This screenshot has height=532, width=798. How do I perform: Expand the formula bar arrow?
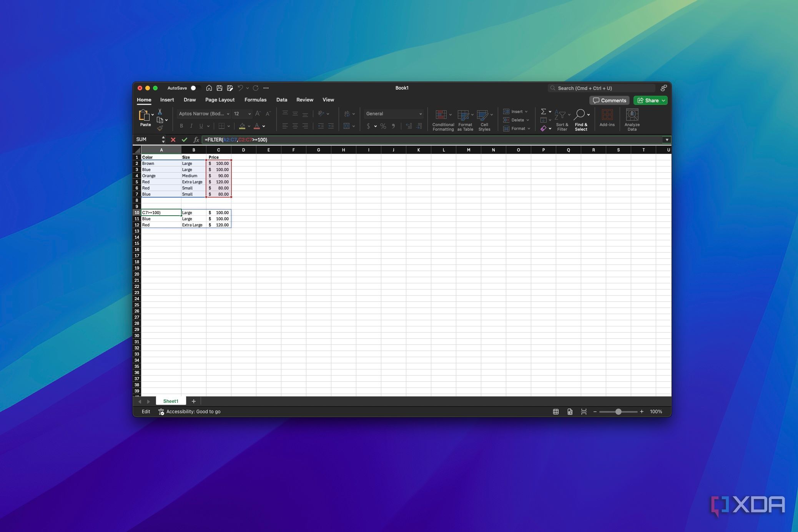click(x=667, y=140)
